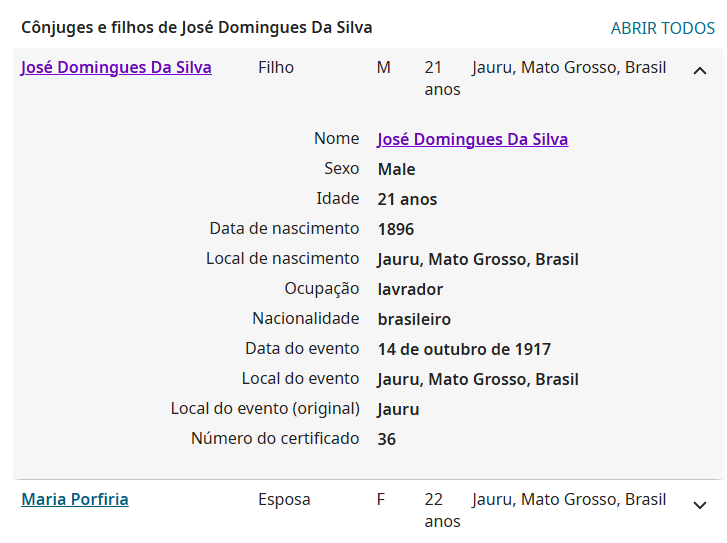Click the Esposa relationship cell
Image resolution: width=727 pixels, height=543 pixels.
tap(284, 499)
